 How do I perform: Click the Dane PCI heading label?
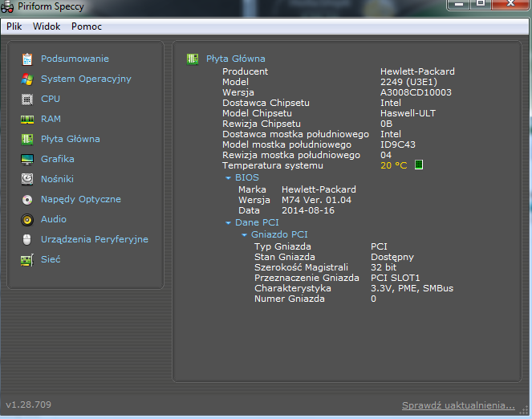coord(257,222)
